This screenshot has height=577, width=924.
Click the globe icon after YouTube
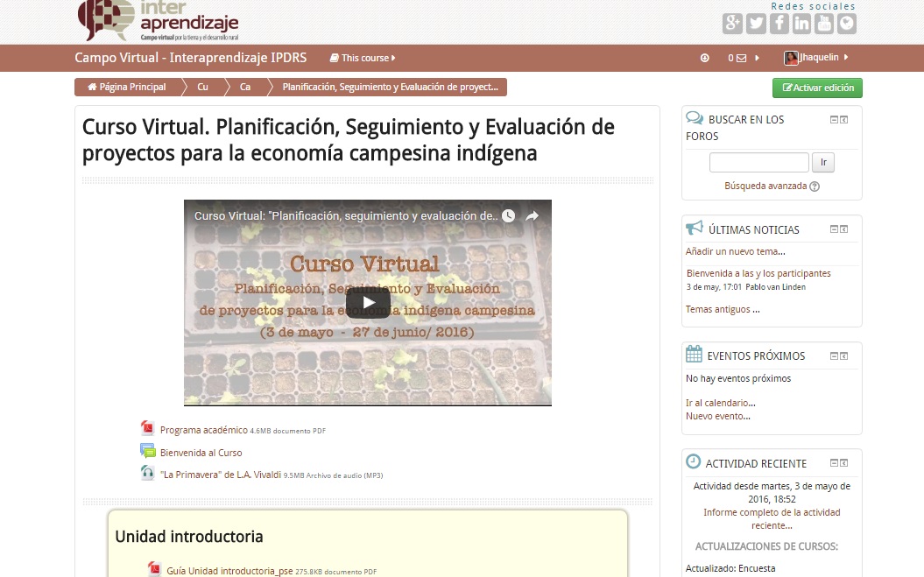847,24
